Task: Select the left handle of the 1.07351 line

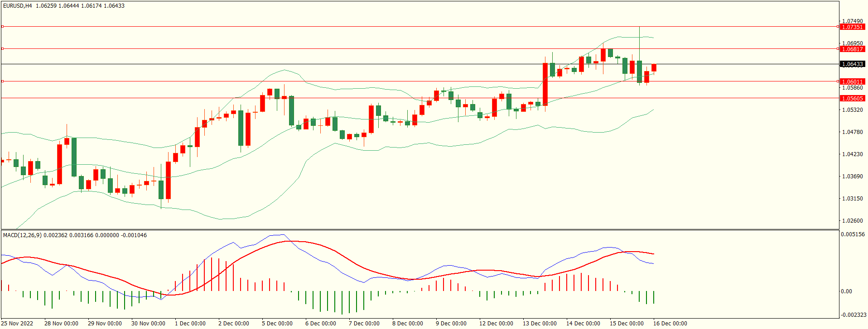Action: tap(2, 27)
